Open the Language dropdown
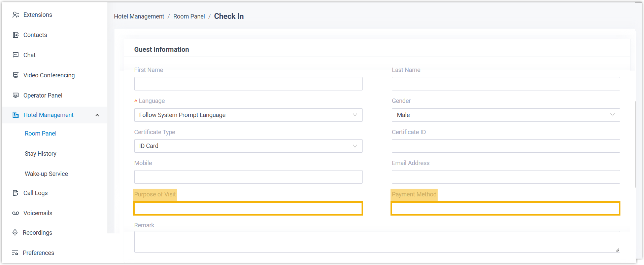644x265 pixels. 248,115
